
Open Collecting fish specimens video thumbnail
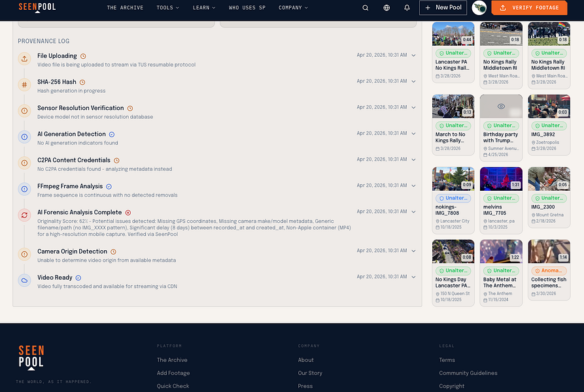[549, 252]
